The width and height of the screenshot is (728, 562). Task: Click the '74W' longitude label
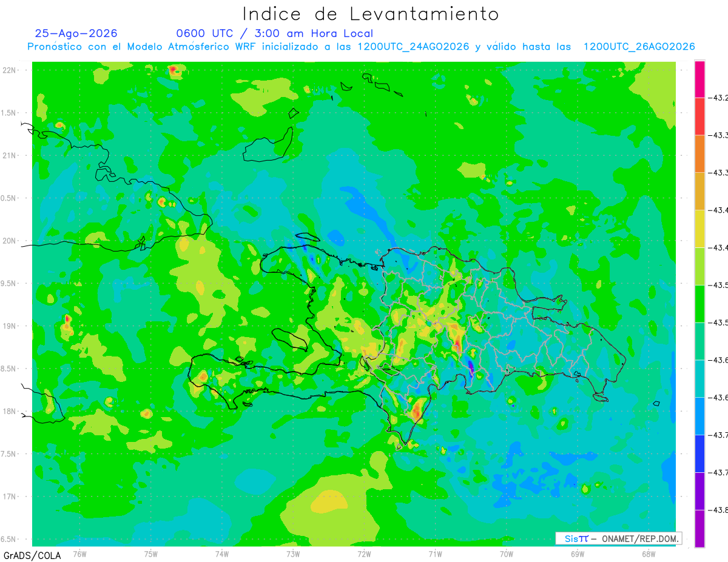click(222, 554)
